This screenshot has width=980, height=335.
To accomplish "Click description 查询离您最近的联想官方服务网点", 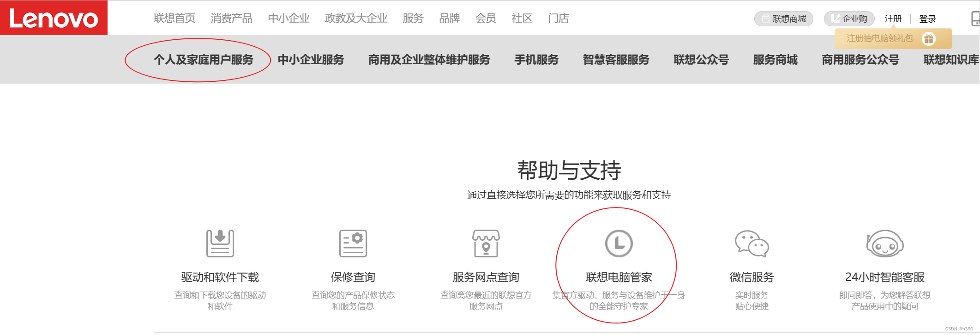I will [x=486, y=301].
